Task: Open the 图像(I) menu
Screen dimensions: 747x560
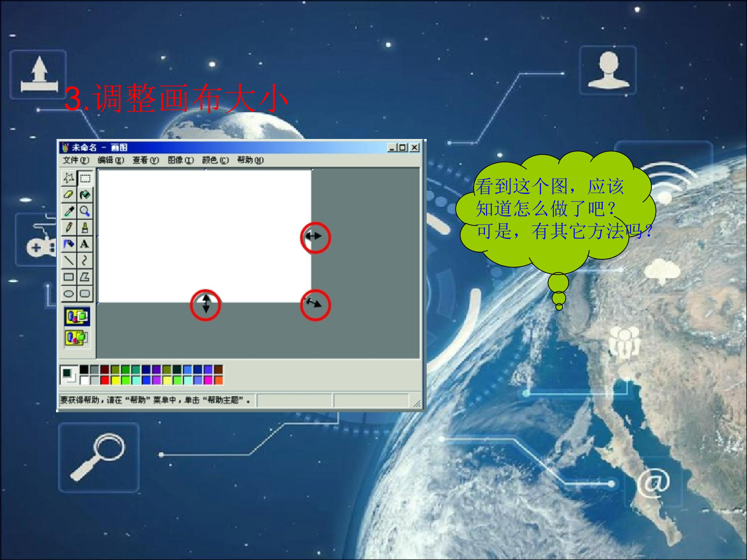Action: (181, 160)
